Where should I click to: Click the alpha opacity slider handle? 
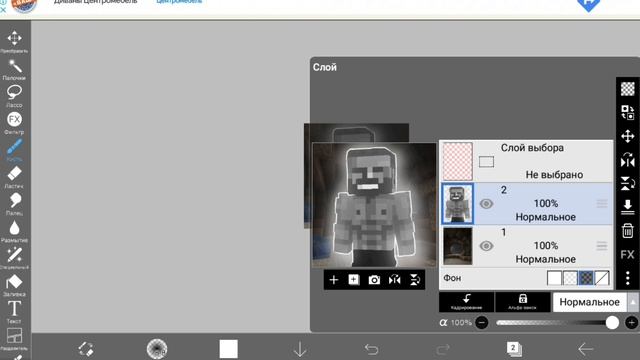tap(612, 322)
